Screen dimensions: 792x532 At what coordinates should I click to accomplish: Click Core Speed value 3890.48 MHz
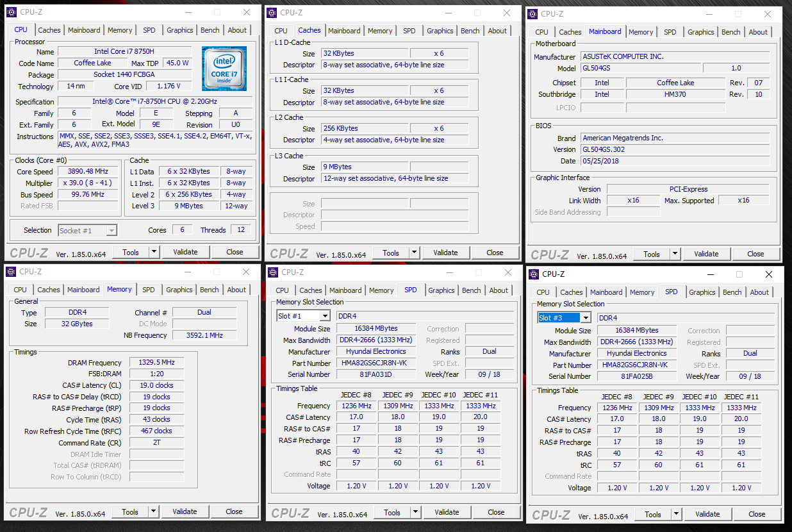tap(88, 171)
